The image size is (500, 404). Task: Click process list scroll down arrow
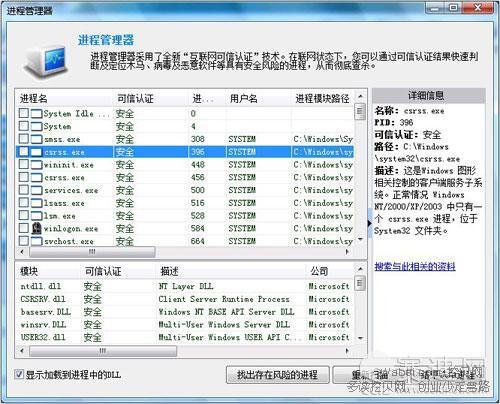360,240
